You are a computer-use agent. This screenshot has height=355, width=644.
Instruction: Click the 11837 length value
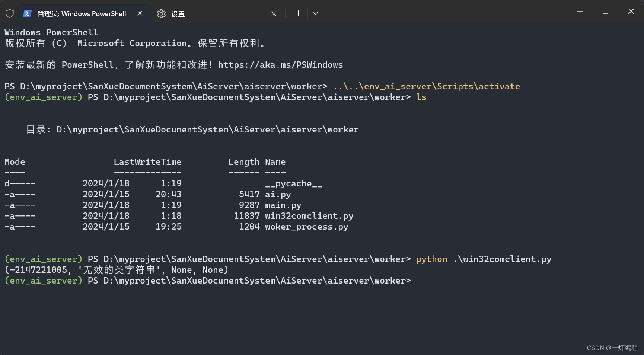(247, 216)
